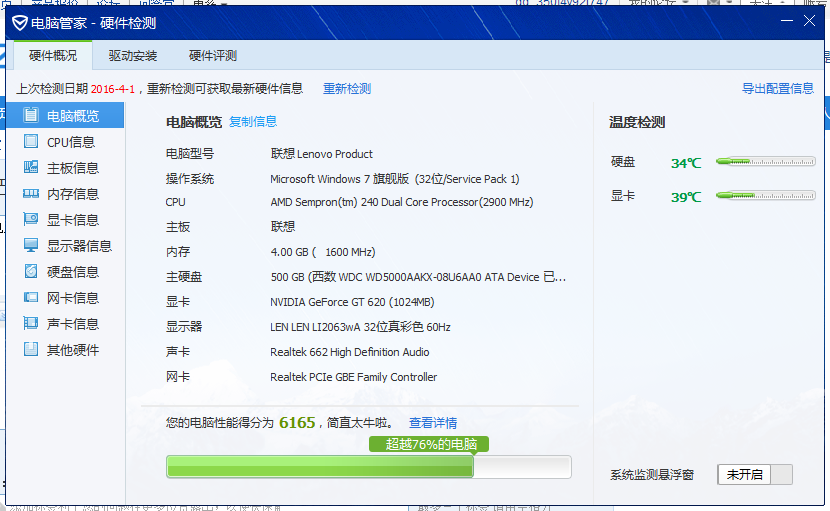Viewport: 830px width, 511px height.
Task: Click the 主板 row value 联想
Action: tap(283, 227)
